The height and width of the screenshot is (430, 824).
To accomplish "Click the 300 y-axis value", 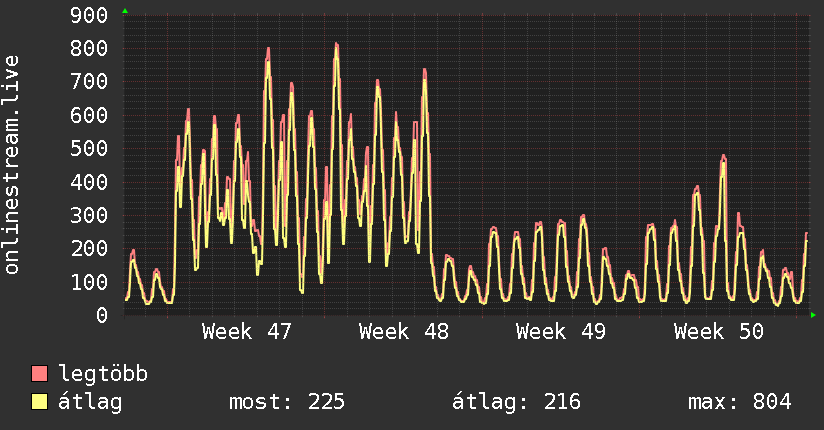I will (89, 215).
